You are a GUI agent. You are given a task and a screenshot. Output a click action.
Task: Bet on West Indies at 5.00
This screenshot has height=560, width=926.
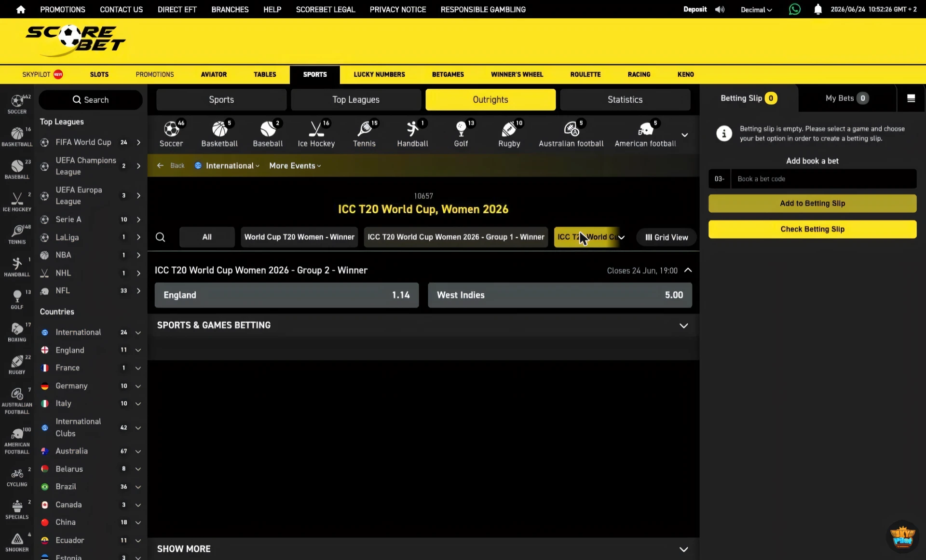(559, 295)
